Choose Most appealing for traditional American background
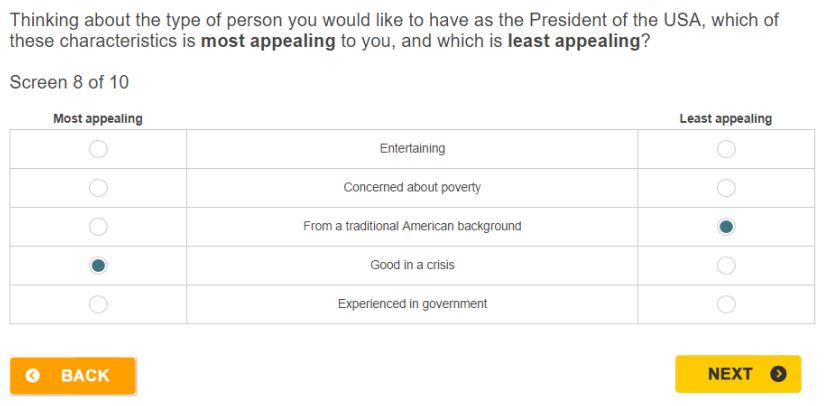The height and width of the screenshot is (406, 824). pos(98,227)
